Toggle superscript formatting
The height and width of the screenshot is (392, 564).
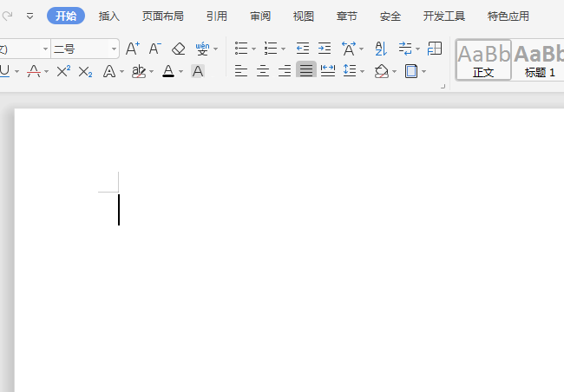(63, 71)
